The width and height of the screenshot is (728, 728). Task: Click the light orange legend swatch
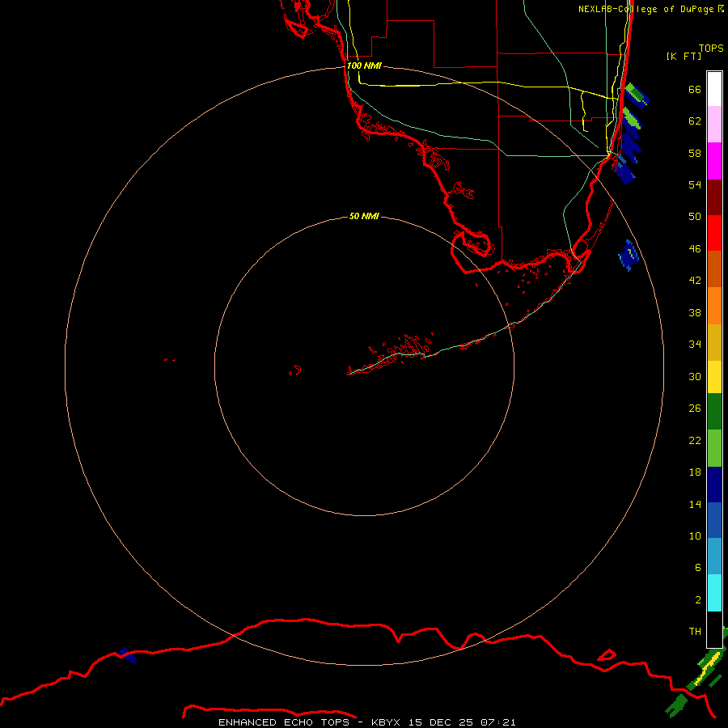click(x=714, y=306)
